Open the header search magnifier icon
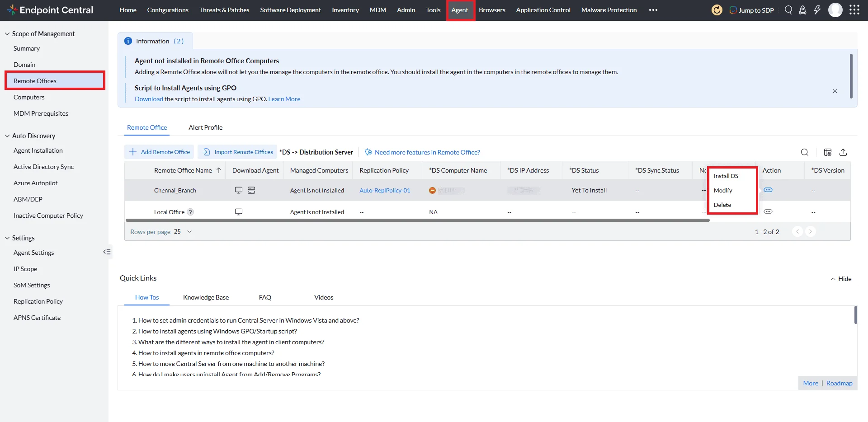 pos(788,10)
